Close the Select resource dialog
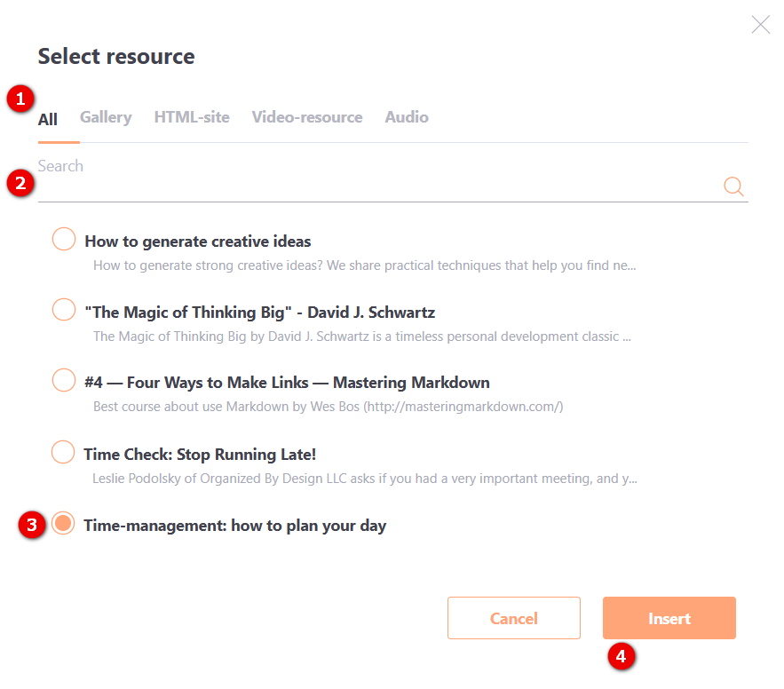 [x=761, y=24]
